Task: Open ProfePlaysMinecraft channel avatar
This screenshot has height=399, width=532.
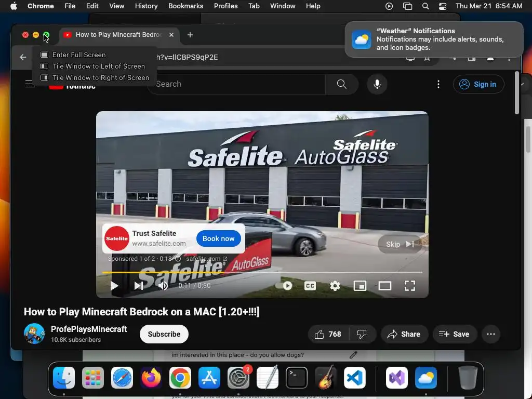Action: click(x=34, y=334)
